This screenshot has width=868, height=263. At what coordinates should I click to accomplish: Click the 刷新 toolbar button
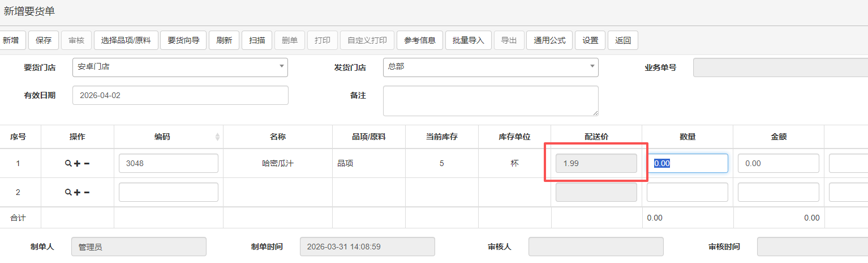click(224, 40)
